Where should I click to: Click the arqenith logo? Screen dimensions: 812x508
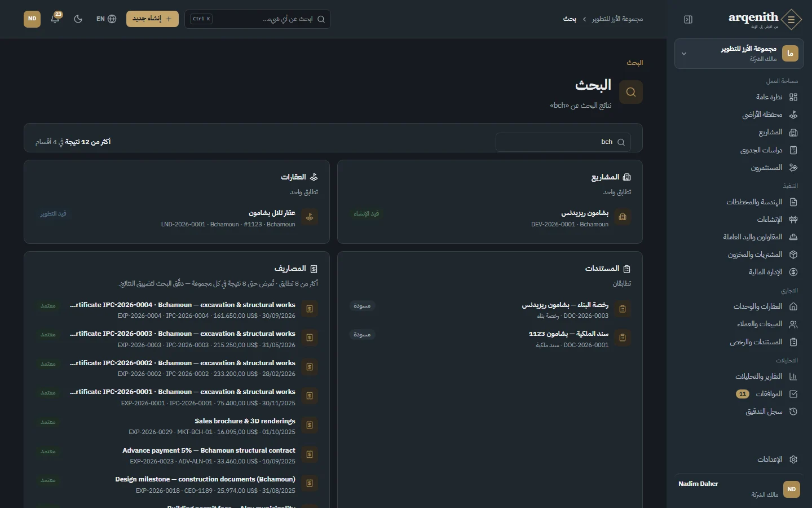coord(765,19)
